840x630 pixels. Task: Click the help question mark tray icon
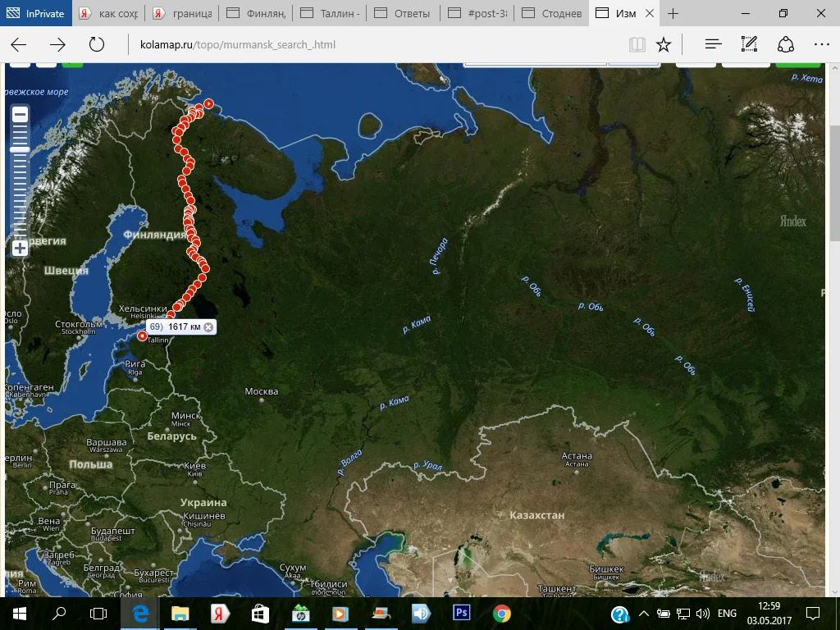(620, 614)
